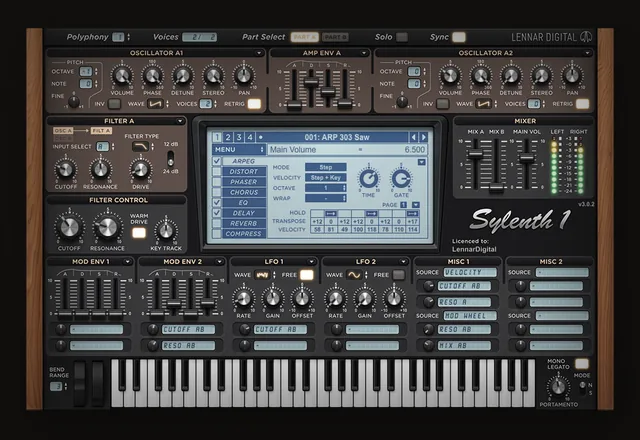Click the Oscillator A1 Volume knob
This screenshot has height=440, width=640.
(122, 76)
